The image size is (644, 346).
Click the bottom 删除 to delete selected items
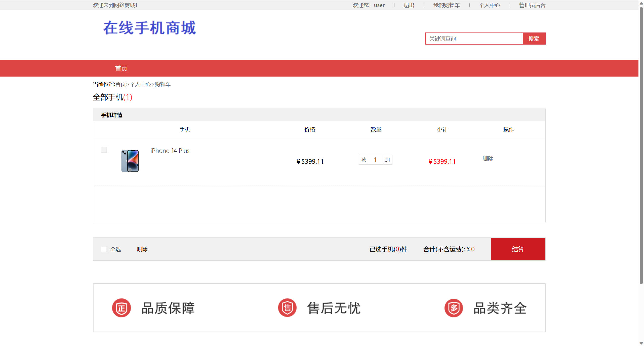click(x=142, y=249)
